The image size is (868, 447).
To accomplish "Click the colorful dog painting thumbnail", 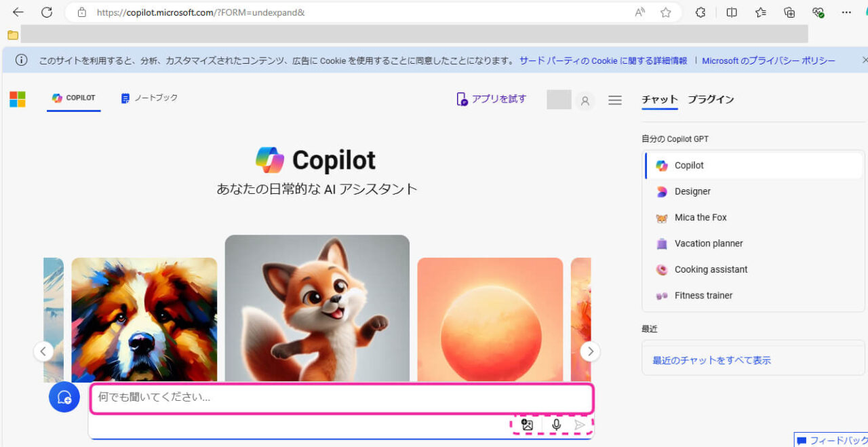I will point(144,320).
